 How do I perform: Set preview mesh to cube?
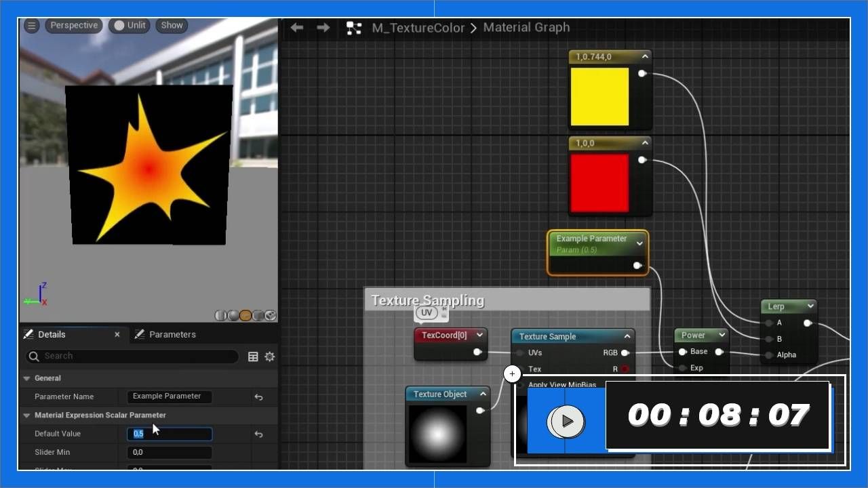pos(258,315)
